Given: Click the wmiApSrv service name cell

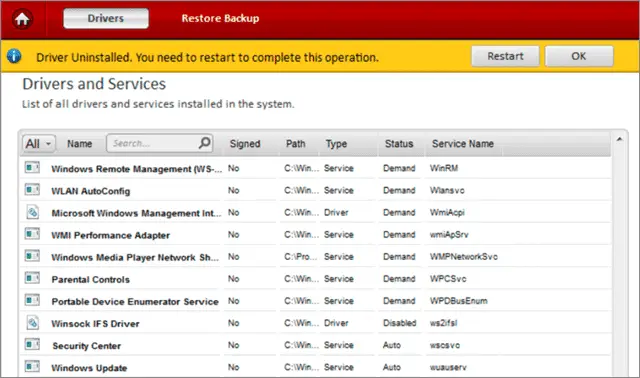Looking at the screenshot, I should [x=449, y=235].
